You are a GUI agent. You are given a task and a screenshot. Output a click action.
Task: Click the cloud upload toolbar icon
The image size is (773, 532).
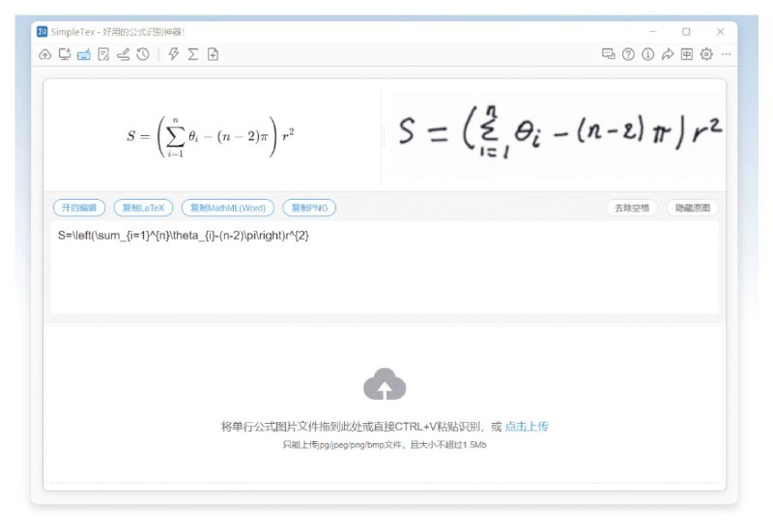pos(44,54)
